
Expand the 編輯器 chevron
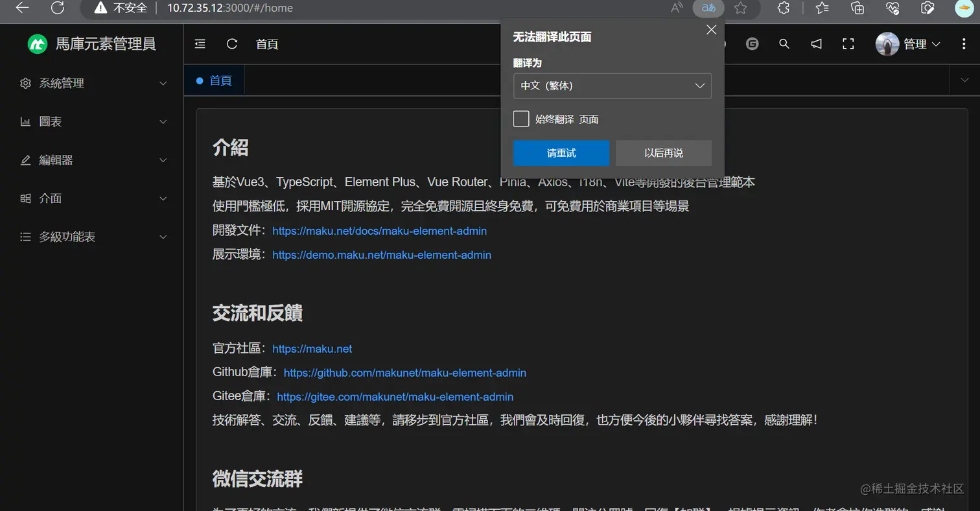point(163,160)
